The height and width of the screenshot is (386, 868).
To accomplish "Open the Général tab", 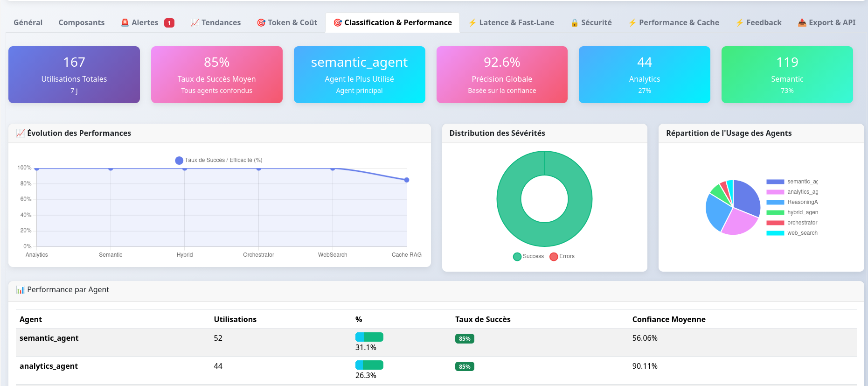I will click(28, 22).
